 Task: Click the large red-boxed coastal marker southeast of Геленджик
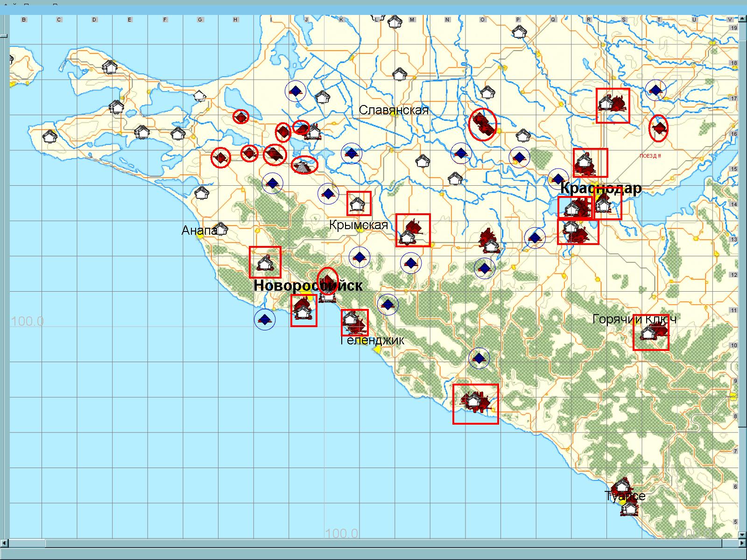click(x=475, y=404)
